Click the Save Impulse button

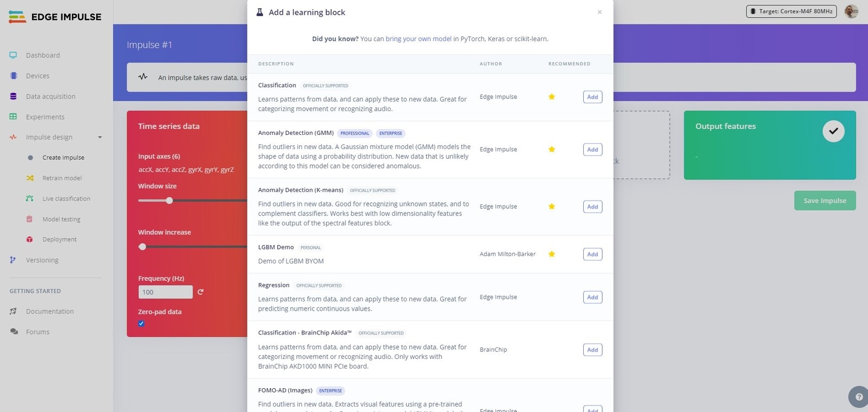(825, 201)
